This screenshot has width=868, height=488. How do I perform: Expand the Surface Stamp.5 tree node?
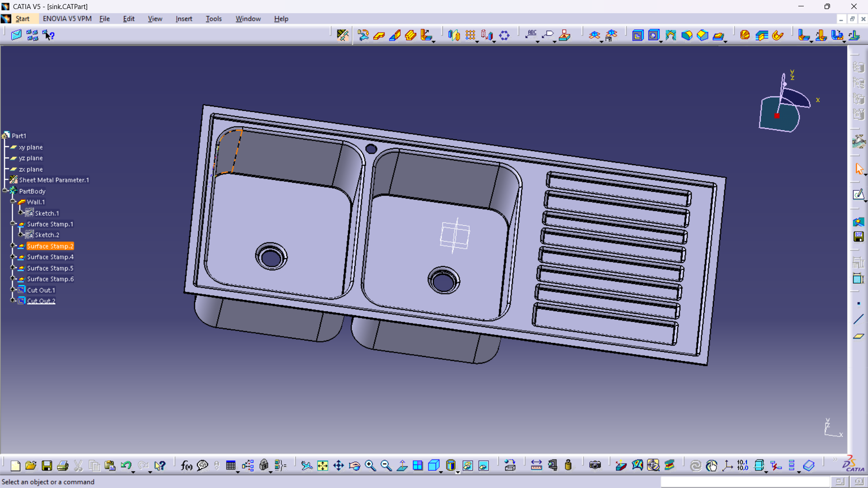pyautogui.click(x=13, y=268)
